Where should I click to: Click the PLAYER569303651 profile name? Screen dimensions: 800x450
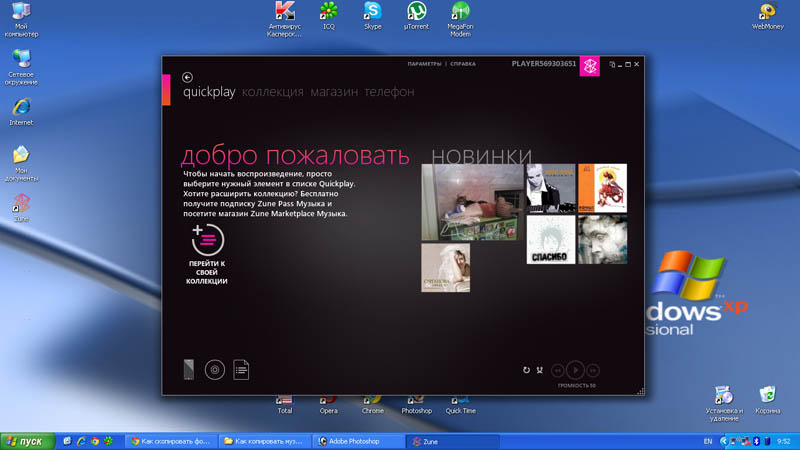click(x=543, y=64)
